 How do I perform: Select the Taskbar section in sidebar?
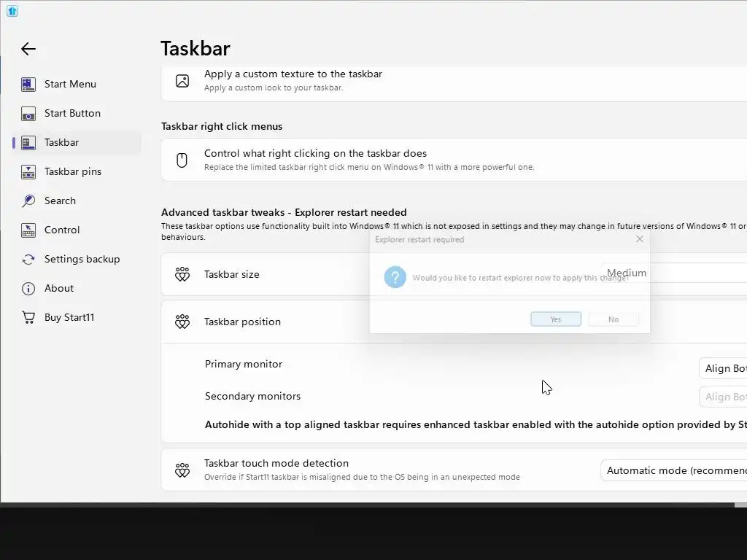point(76,142)
